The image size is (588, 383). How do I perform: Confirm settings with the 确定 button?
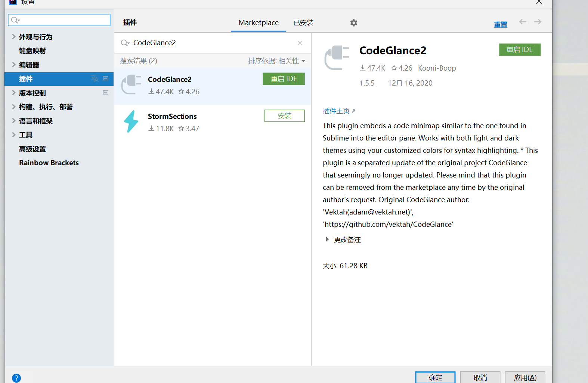pyautogui.click(x=436, y=377)
